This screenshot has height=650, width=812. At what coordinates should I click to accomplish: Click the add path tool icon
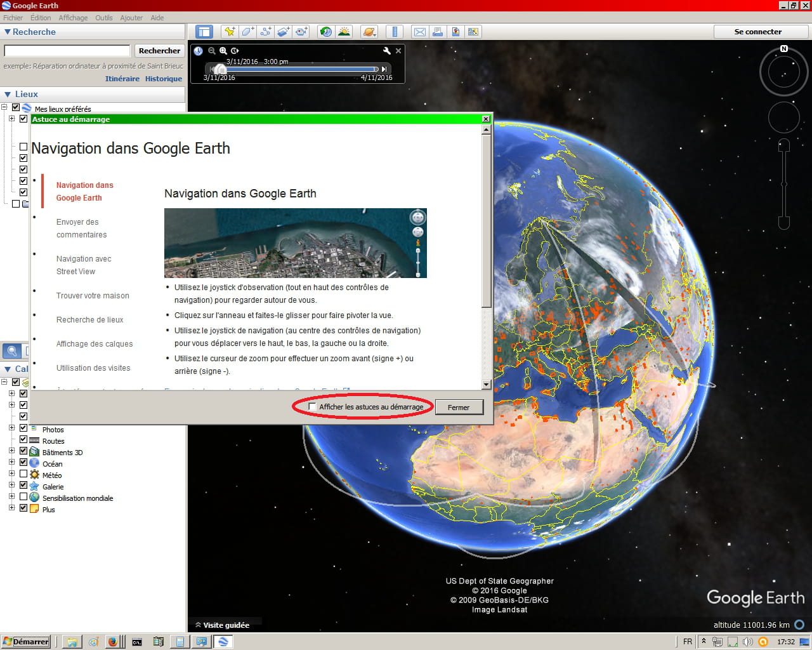pyautogui.click(x=265, y=32)
